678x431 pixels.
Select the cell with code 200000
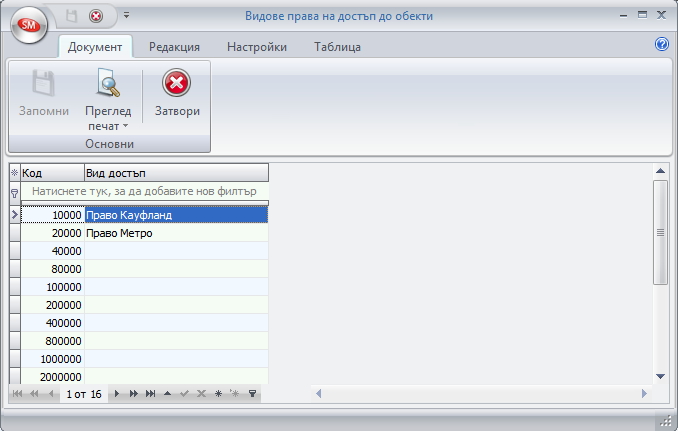click(x=52, y=305)
